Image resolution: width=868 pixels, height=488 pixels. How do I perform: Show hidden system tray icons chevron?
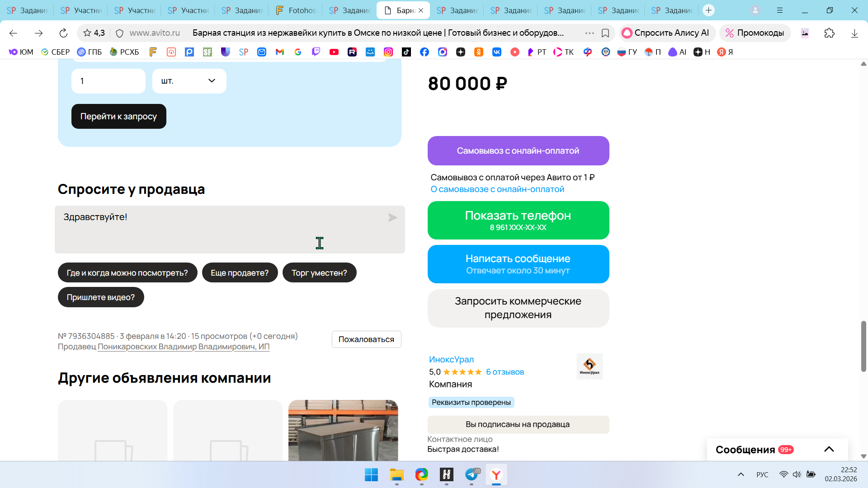(741, 474)
